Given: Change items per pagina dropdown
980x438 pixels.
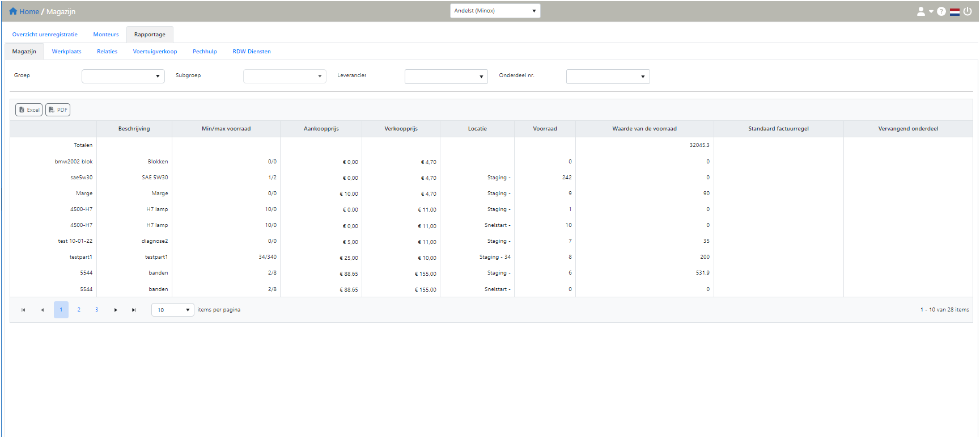Looking at the screenshot, I should (173, 310).
